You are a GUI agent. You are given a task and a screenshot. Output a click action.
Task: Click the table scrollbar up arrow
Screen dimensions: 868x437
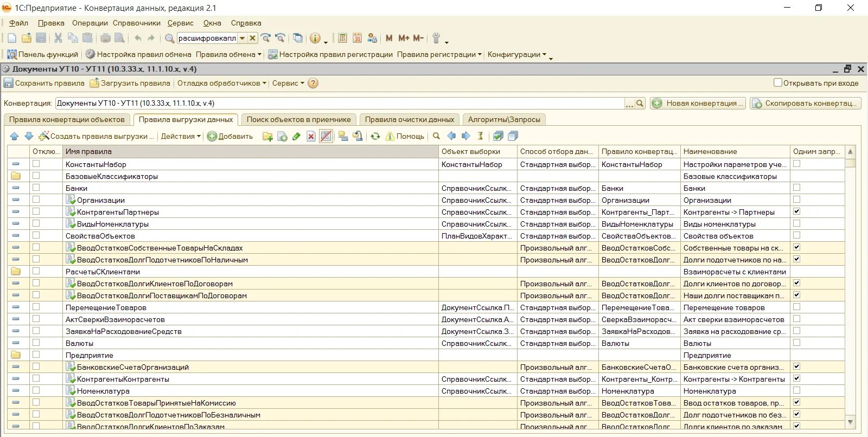tap(850, 151)
